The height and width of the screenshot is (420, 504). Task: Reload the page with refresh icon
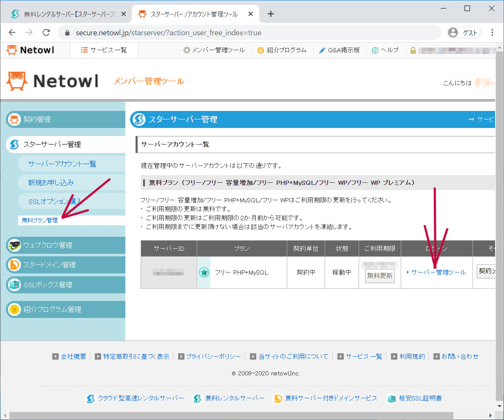(x=46, y=32)
